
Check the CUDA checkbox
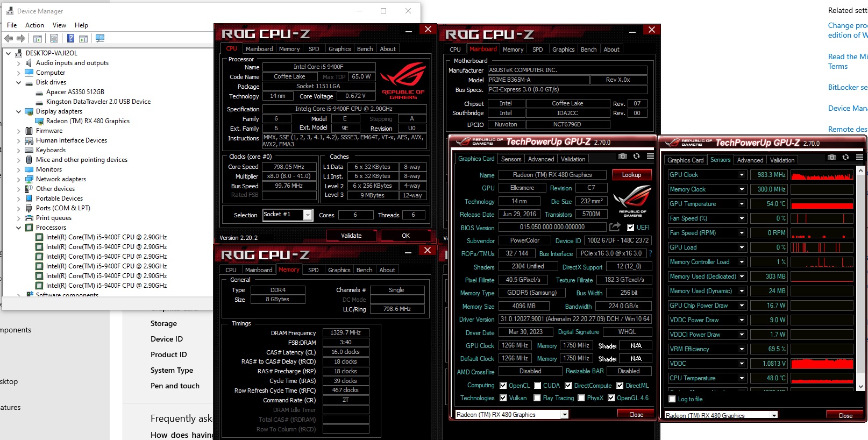[537, 386]
